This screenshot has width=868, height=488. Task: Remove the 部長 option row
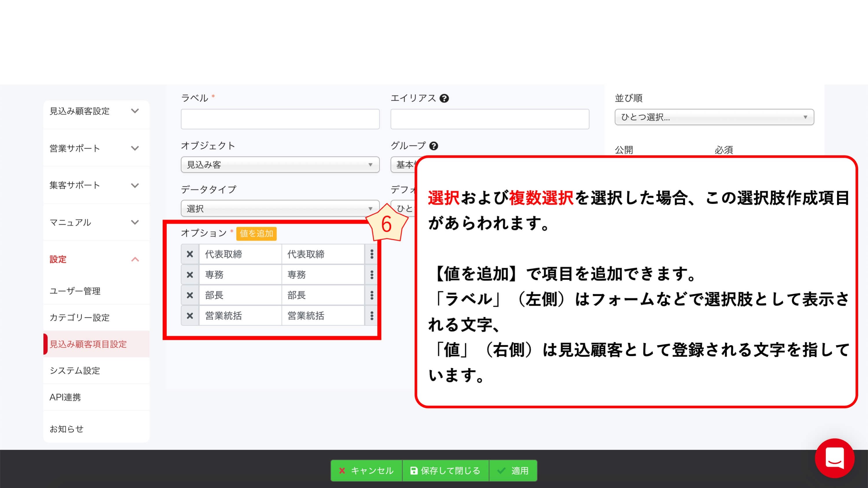tap(190, 295)
